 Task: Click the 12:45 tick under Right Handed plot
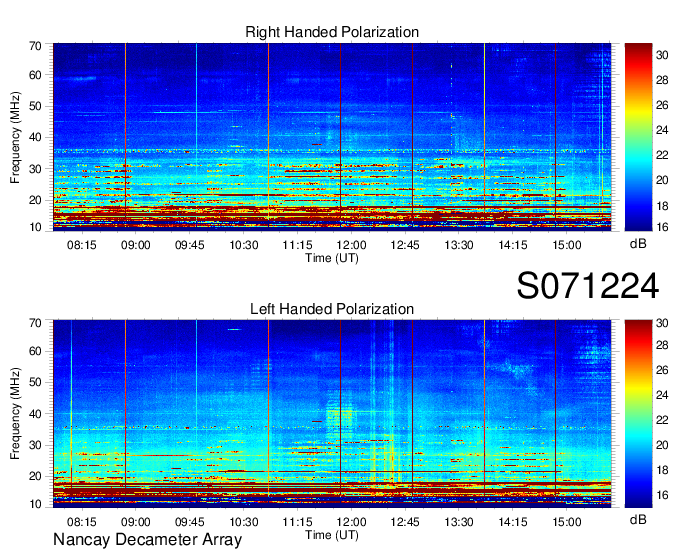coord(405,245)
